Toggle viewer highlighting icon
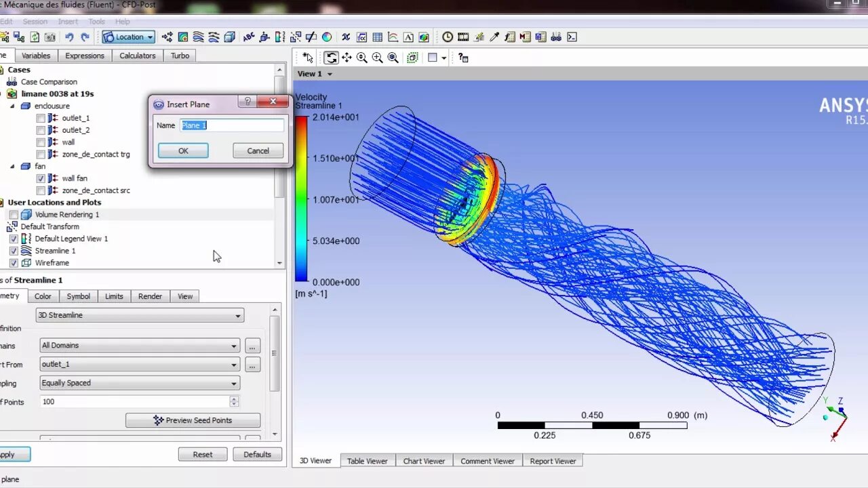 412,58
